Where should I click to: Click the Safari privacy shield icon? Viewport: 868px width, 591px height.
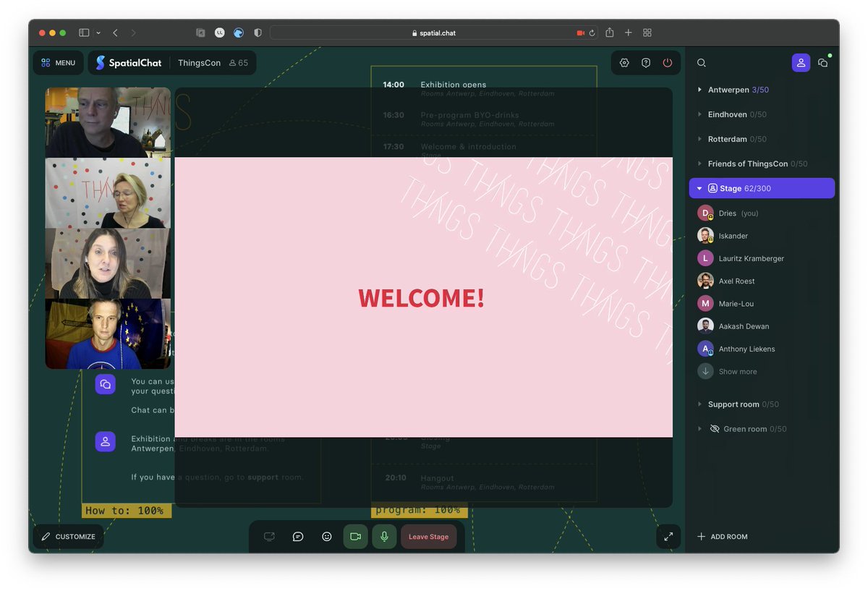[258, 33]
